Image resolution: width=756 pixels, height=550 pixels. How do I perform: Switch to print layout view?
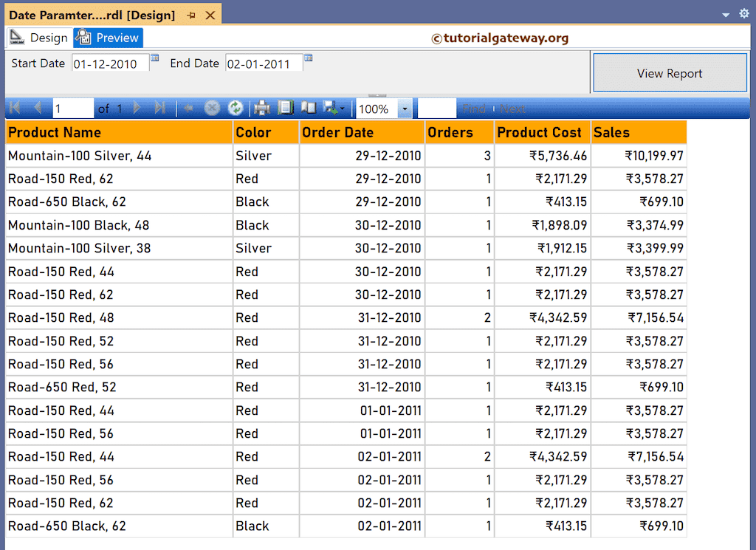[287, 108]
